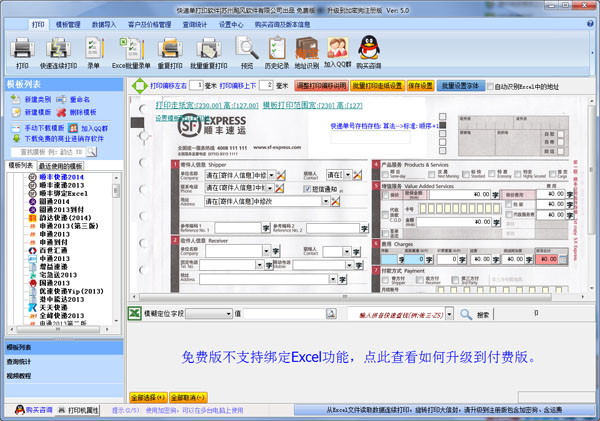Viewport: 600px width, 421px height.
Task: Open the shipper Contact dropdown
Action: 348,175
